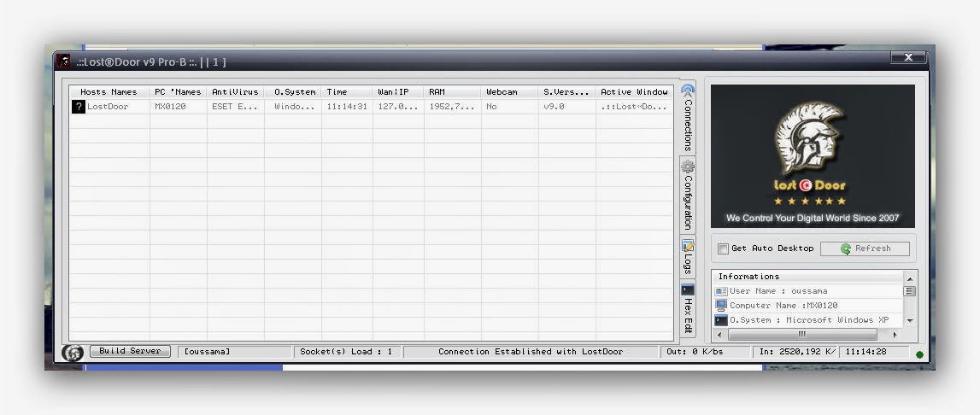Click the Informations horizontal scroll-left arrow
980x415 pixels.
click(x=720, y=335)
